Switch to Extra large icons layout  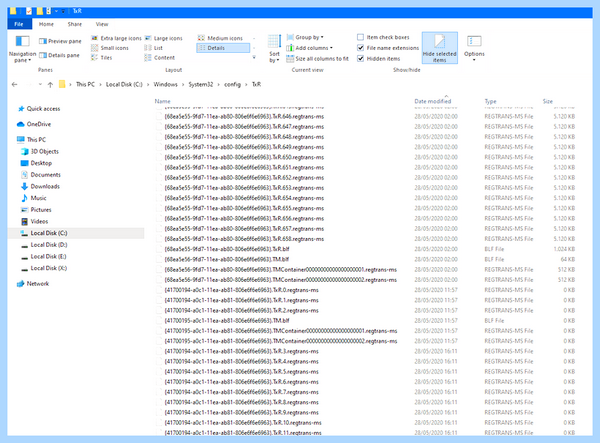coord(116,38)
